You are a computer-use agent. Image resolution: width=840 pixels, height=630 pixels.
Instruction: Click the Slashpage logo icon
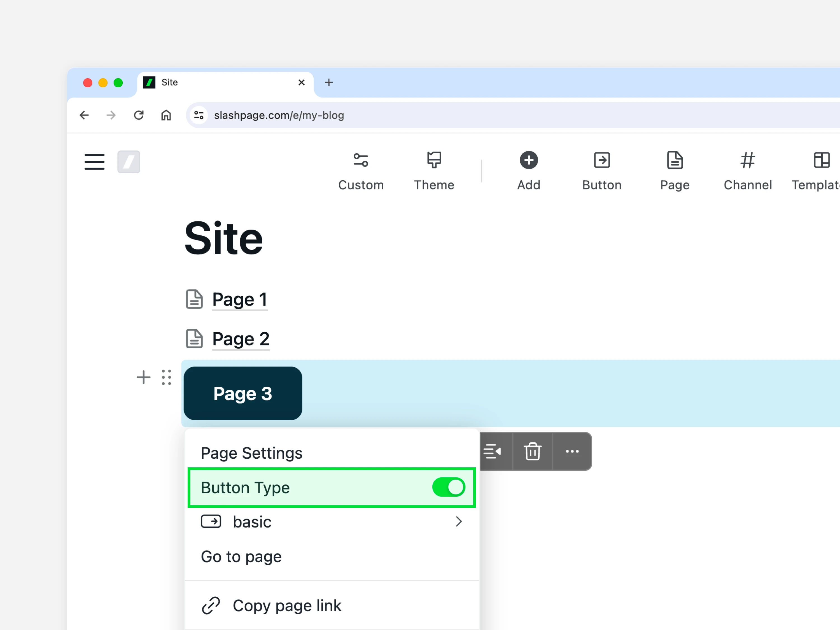pos(129,162)
